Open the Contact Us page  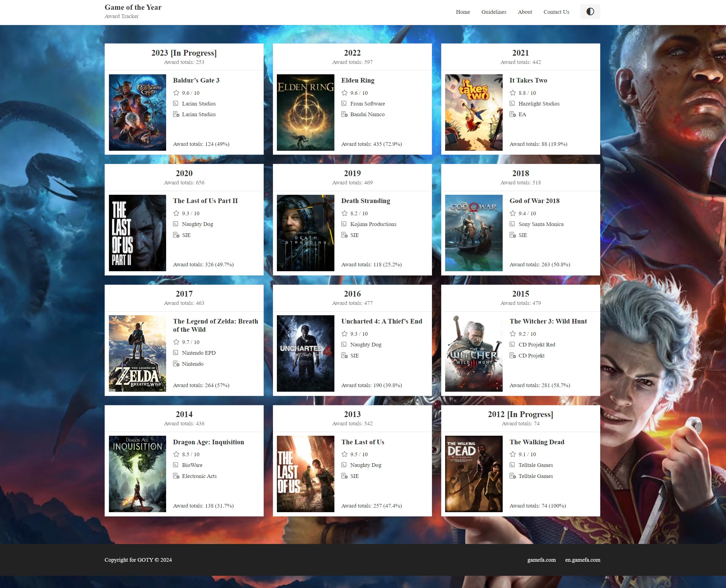tap(556, 12)
